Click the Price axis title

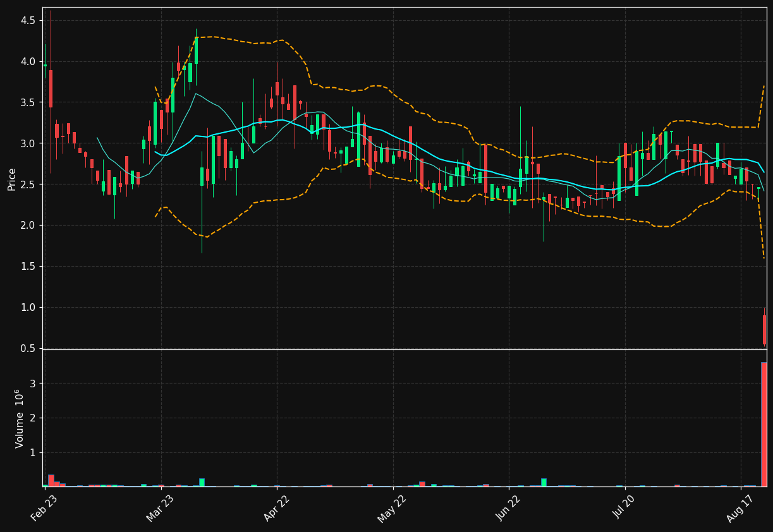click(11, 179)
